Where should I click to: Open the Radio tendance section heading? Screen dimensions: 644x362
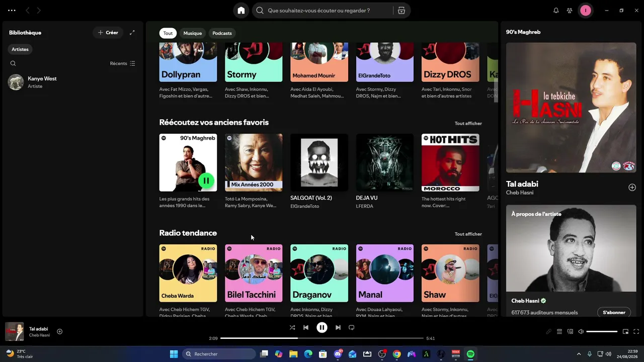pyautogui.click(x=188, y=233)
